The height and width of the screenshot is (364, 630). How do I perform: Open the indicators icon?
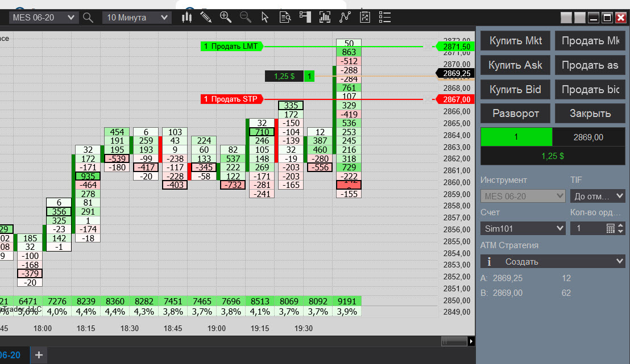pos(345,17)
